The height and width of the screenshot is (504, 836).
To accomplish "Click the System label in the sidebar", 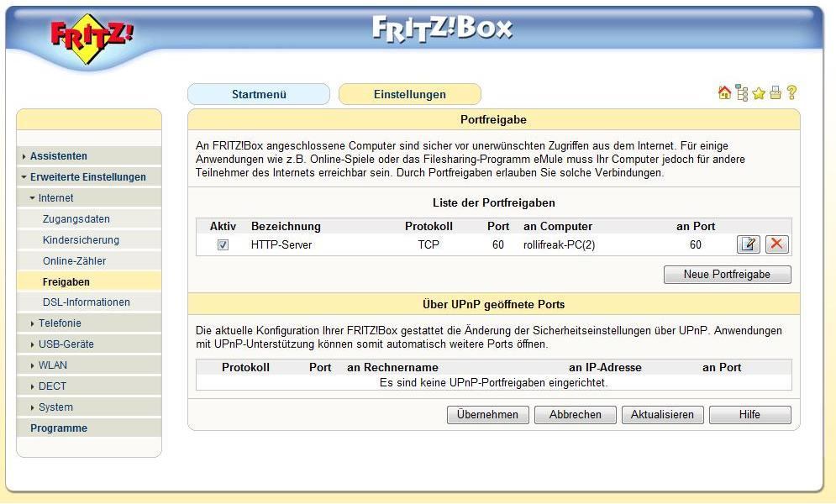I will (55, 407).
